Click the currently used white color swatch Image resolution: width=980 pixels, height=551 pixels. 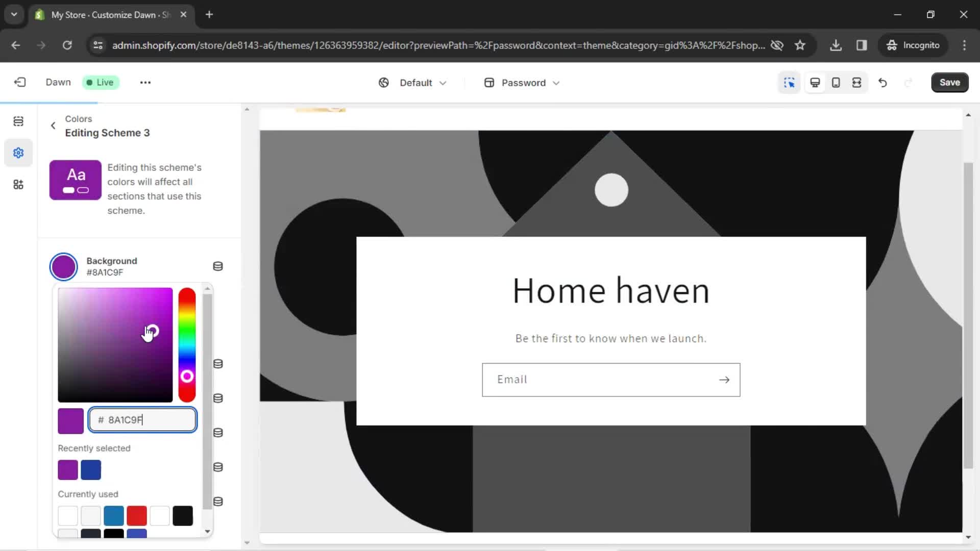click(x=67, y=516)
